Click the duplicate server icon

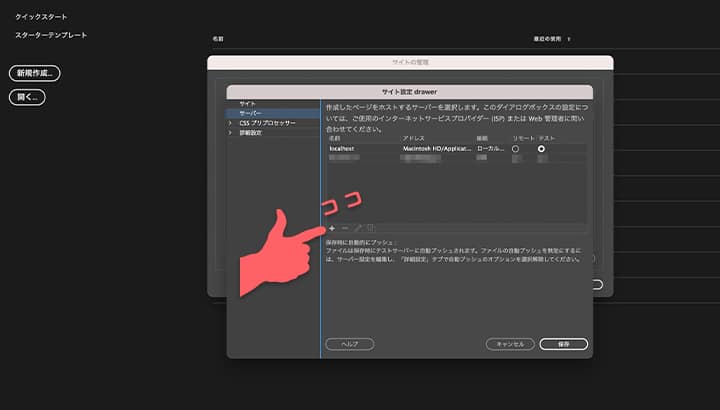[x=370, y=228]
